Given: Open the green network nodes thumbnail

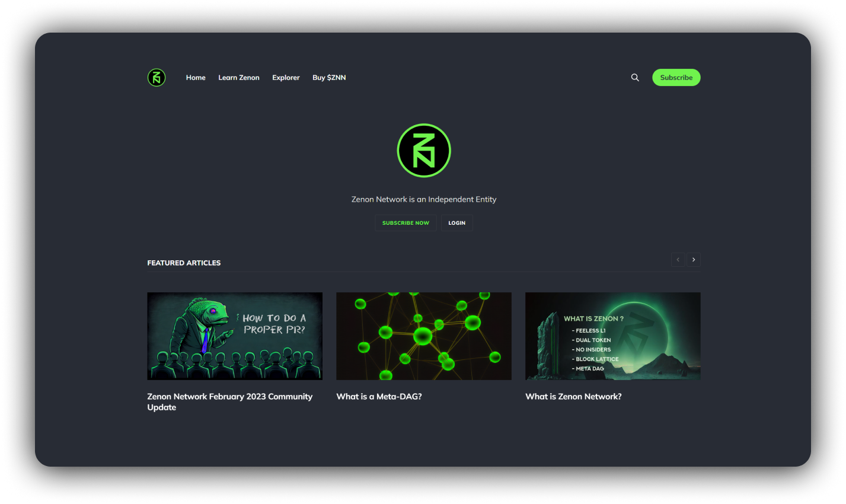Looking at the screenshot, I should pyautogui.click(x=424, y=336).
